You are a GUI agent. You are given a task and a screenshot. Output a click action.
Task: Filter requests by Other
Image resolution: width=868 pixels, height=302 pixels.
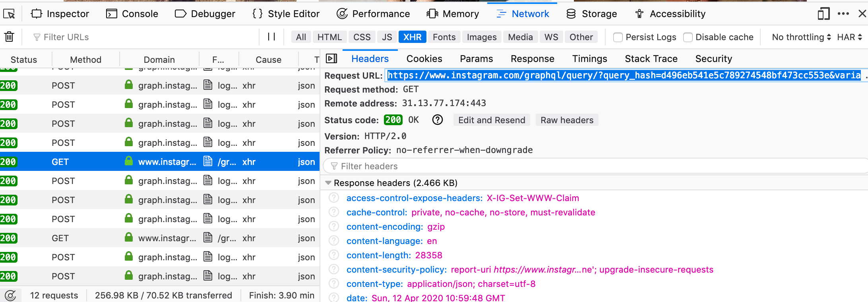[x=581, y=37]
